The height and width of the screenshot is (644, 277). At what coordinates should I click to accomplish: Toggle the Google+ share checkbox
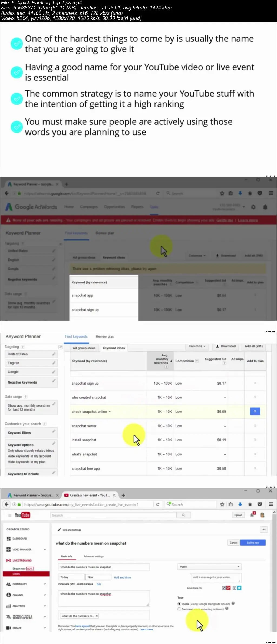[224, 588]
